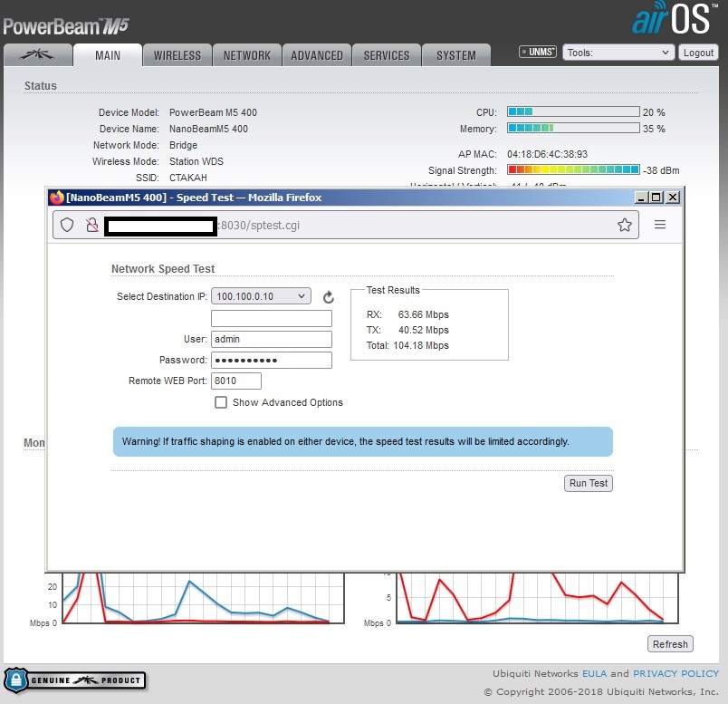728x704 pixels.
Task: Start speed test with Run Test
Action: pyautogui.click(x=589, y=483)
